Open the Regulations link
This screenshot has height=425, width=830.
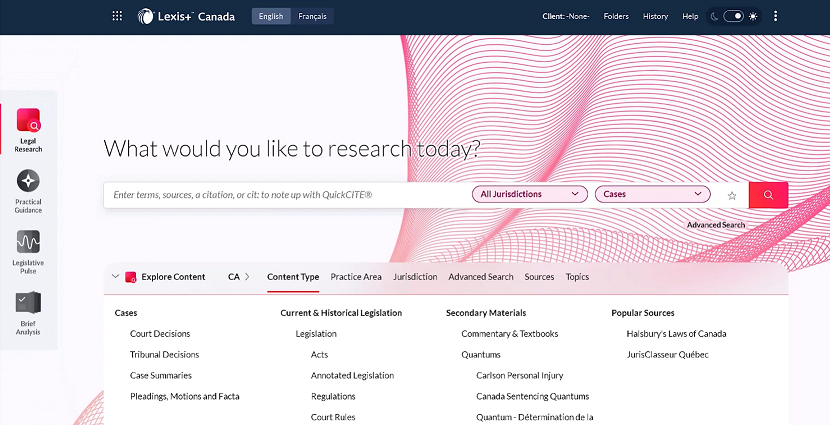333,396
